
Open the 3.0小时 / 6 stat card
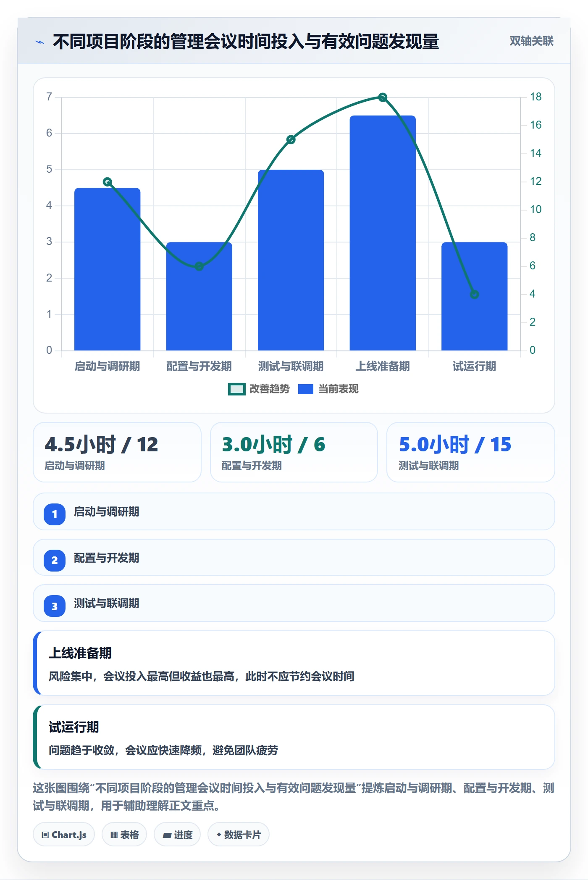coord(294,452)
